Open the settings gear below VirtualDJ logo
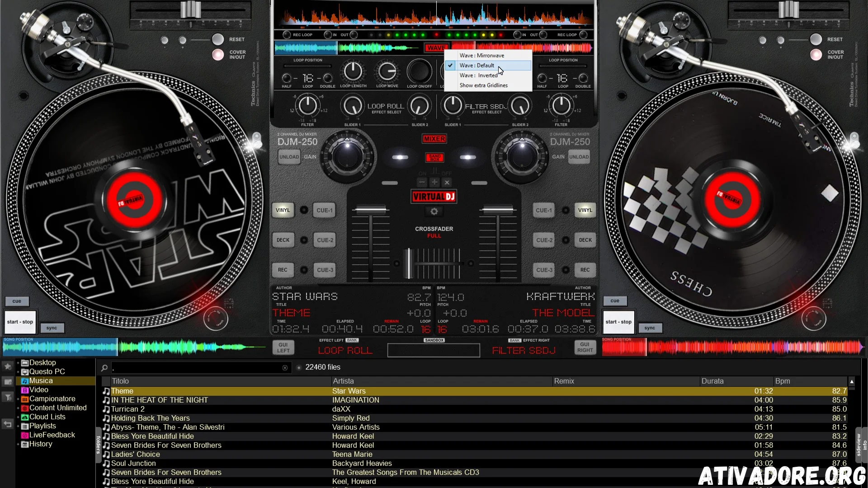The height and width of the screenshot is (488, 868). tap(434, 211)
